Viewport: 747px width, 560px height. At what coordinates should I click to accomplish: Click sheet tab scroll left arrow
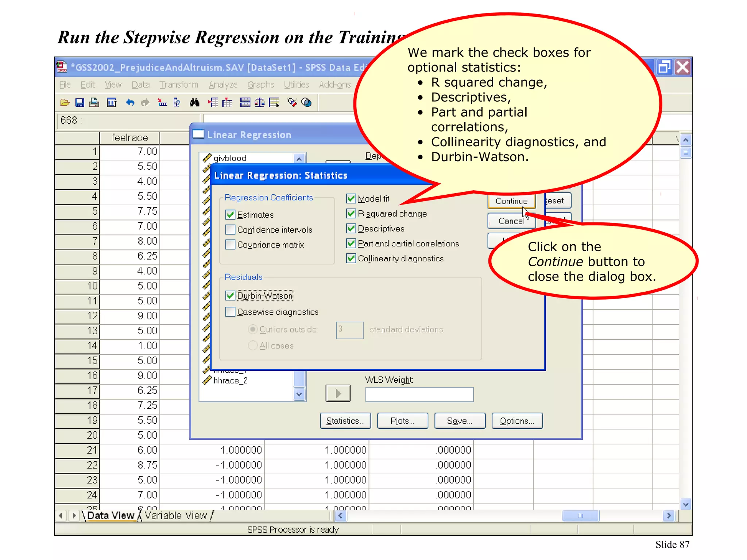61,516
